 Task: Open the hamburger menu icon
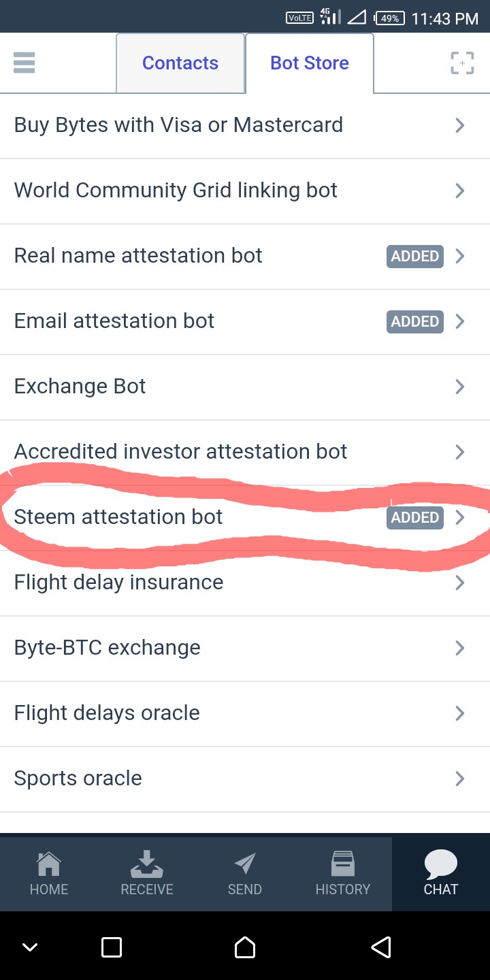click(x=24, y=63)
